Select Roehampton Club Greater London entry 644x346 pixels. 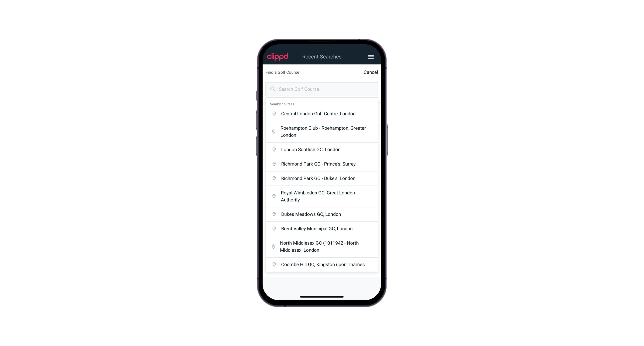point(322,132)
